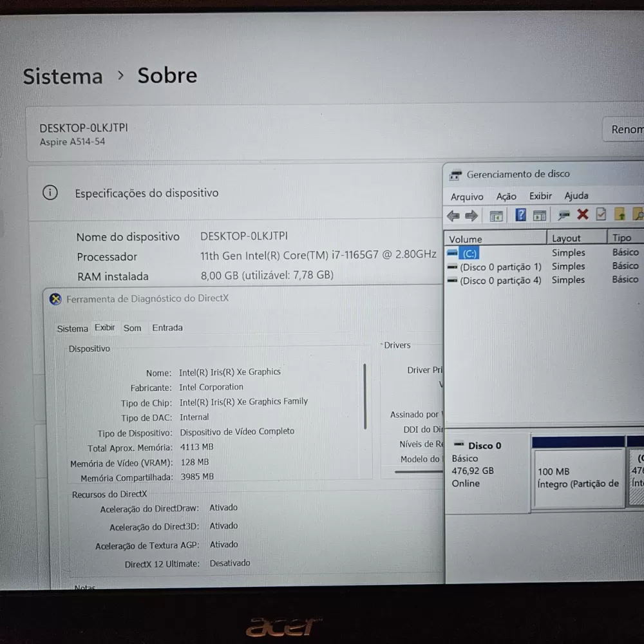644x644 pixels.
Task: Open the Ação menu
Action: [x=506, y=196]
